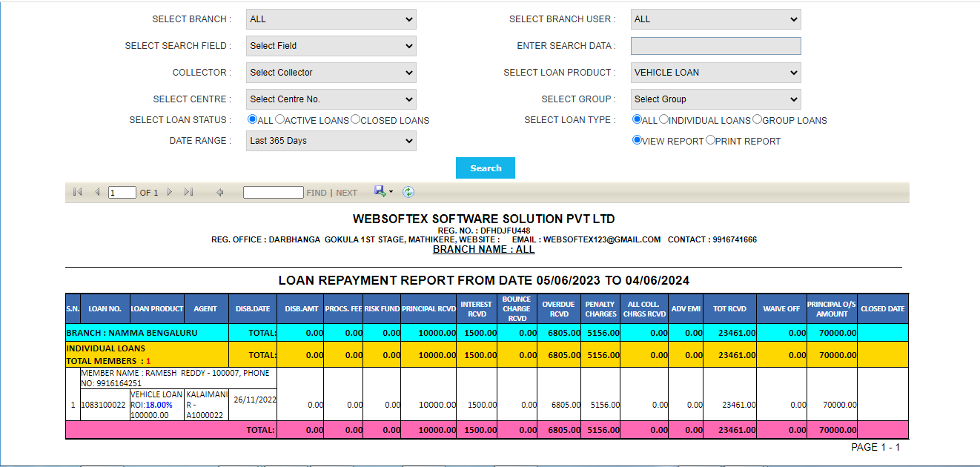Click BRANCH NAME : ALL heading
The height and width of the screenshot is (467, 980).
click(x=484, y=250)
